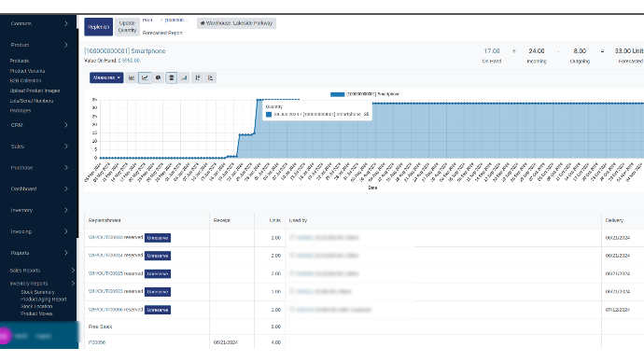Open Product Variants in the sidebar
This screenshot has height=362, width=644.
pyautogui.click(x=27, y=71)
